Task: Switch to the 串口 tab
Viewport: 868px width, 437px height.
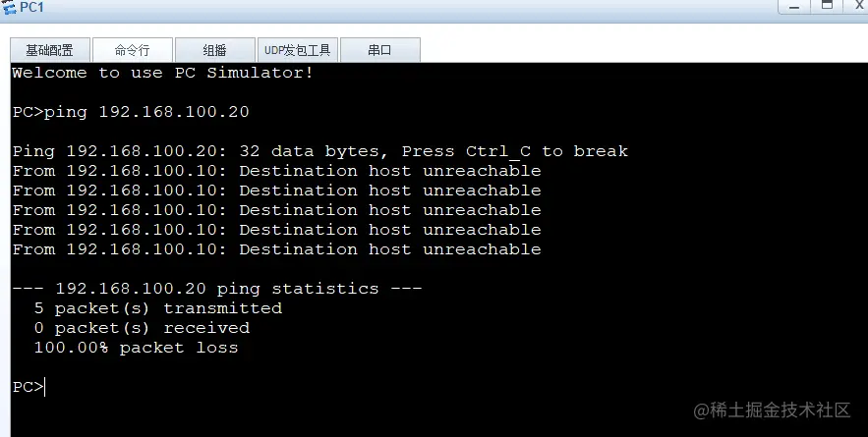Action: 379,50
